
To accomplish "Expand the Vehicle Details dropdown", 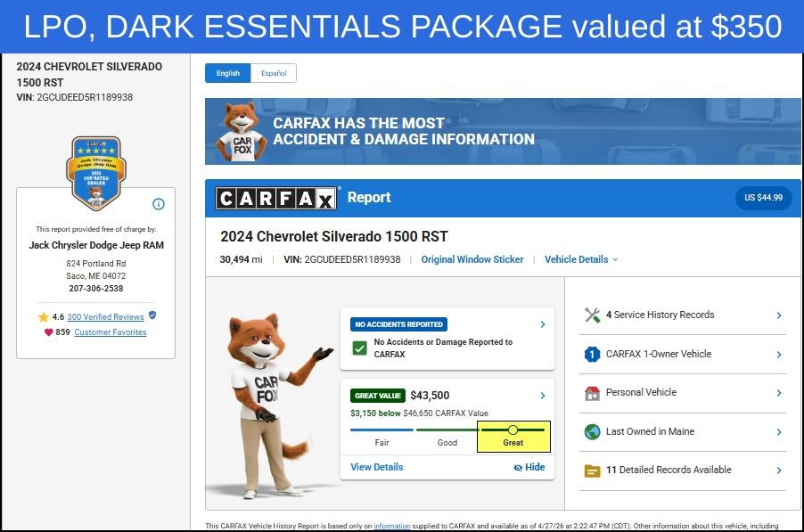I will tap(581, 259).
